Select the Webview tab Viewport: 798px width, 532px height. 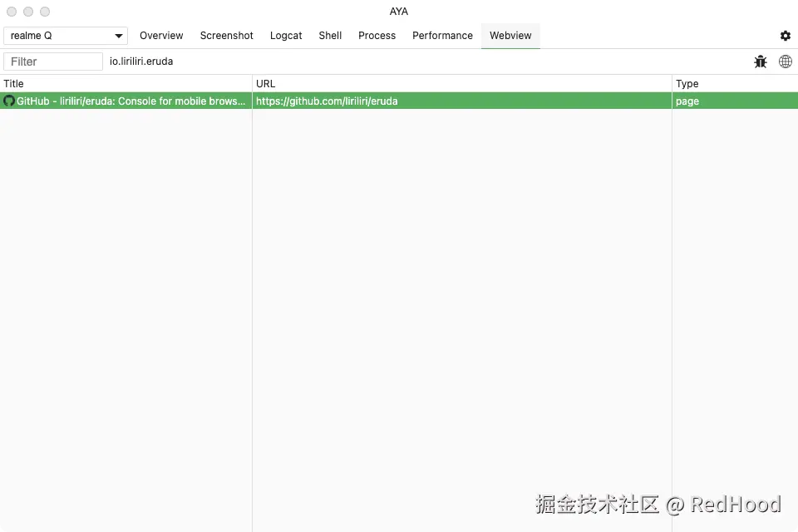pyautogui.click(x=510, y=36)
